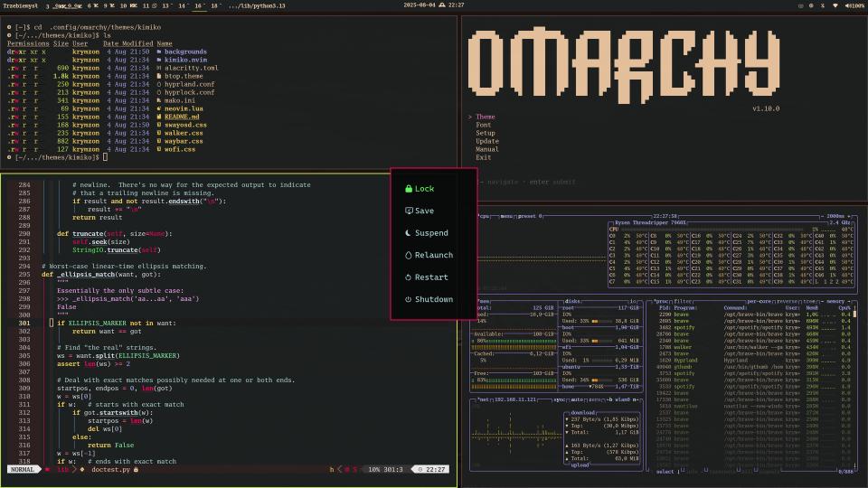The width and height of the screenshot is (868, 488).
Task: Click the lock icon beside doctest.py
Action: click(136, 469)
